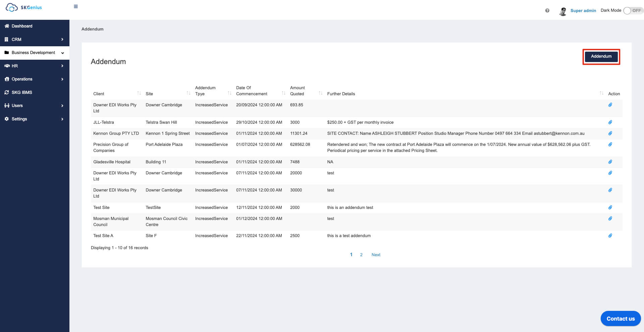Screen dimensions: 644x332
Task: Open attachment icon for JLL-Telstra row
Action: click(x=610, y=122)
